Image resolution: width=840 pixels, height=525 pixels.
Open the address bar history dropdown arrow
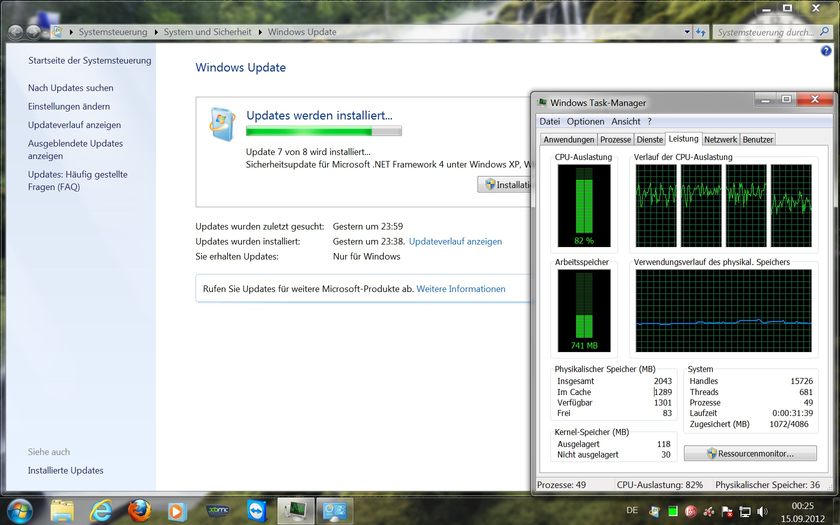click(x=687, y=32)
